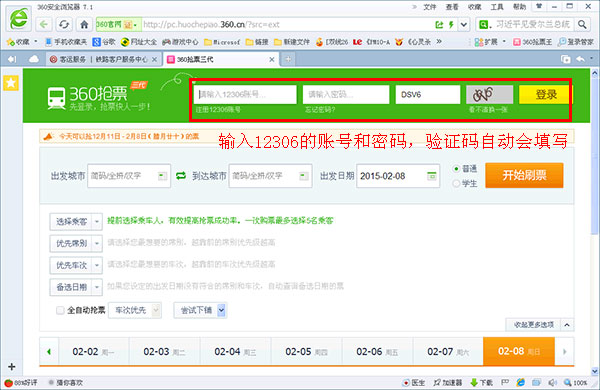Close the 360抢票三代 tab
Screen dimensions: 600x390
271,59
